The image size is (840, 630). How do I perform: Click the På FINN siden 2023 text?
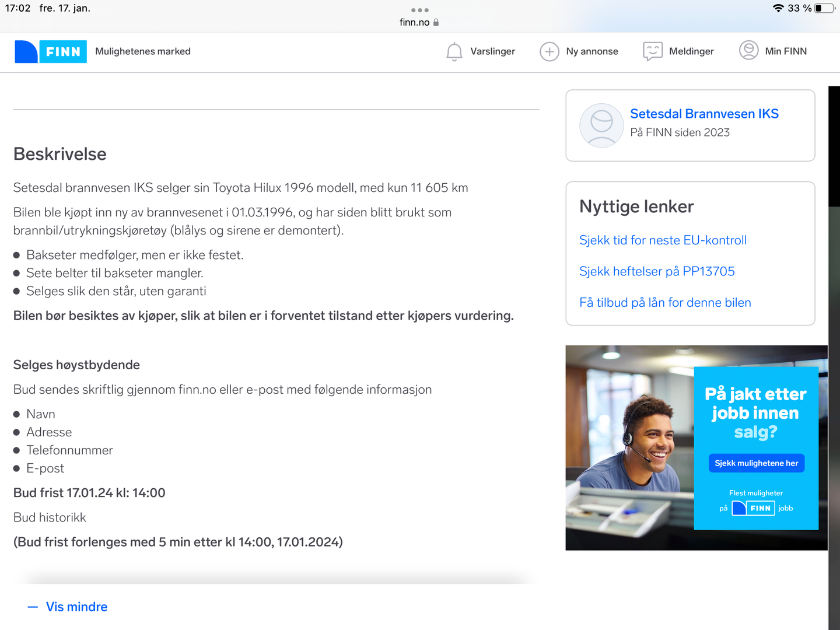click(680, 132)
